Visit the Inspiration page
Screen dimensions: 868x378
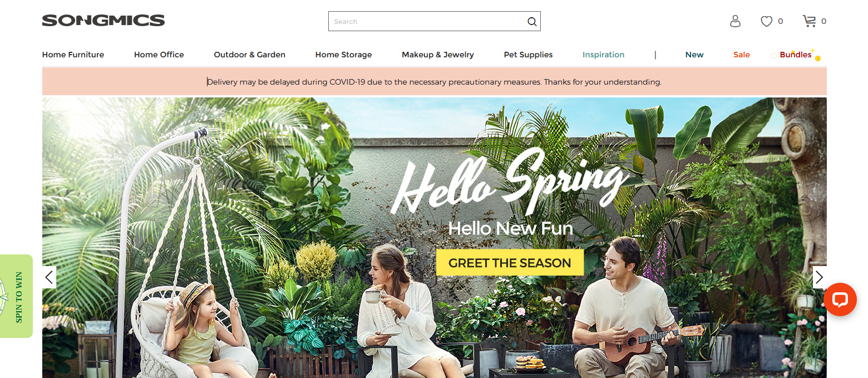pos(603,55)
